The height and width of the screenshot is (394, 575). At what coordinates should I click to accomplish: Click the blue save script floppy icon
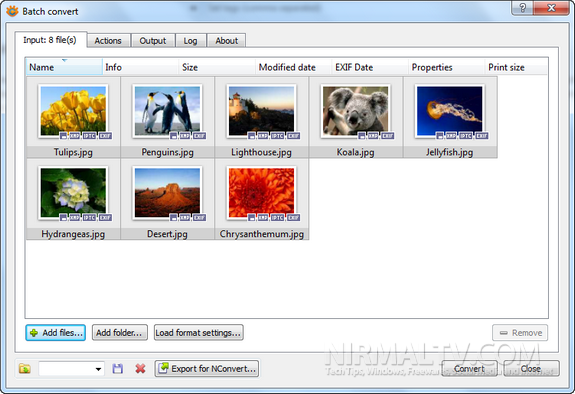point(118,368)
